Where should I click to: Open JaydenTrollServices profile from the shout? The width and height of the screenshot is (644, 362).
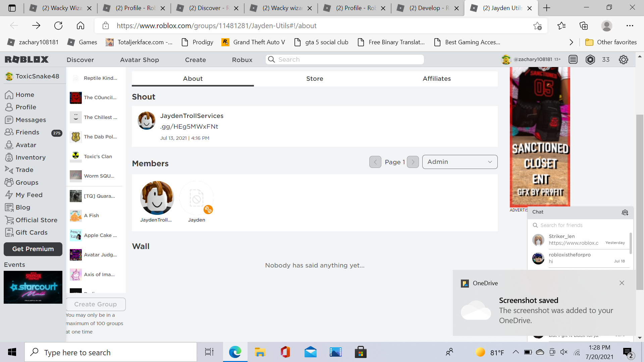(x=192, y=116)
